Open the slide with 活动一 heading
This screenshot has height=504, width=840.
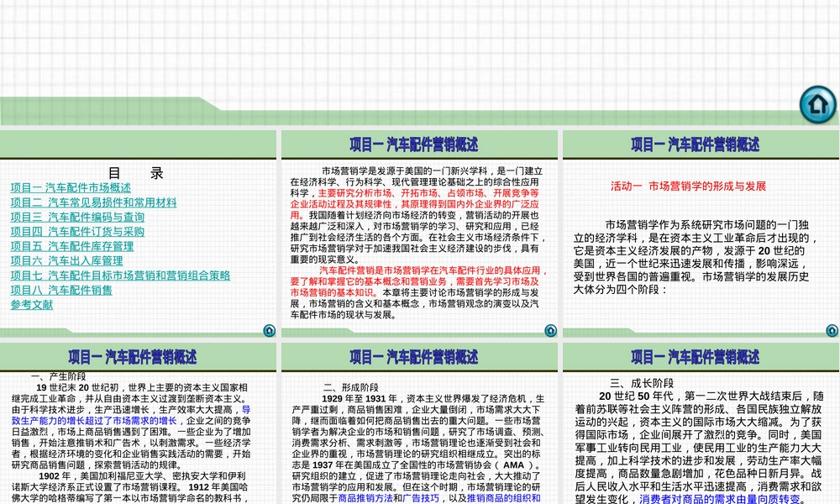[701, 234]
